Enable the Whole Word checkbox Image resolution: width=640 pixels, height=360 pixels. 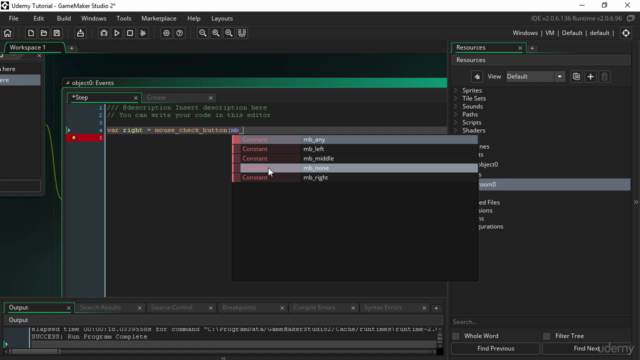click(x=456, y=336)
